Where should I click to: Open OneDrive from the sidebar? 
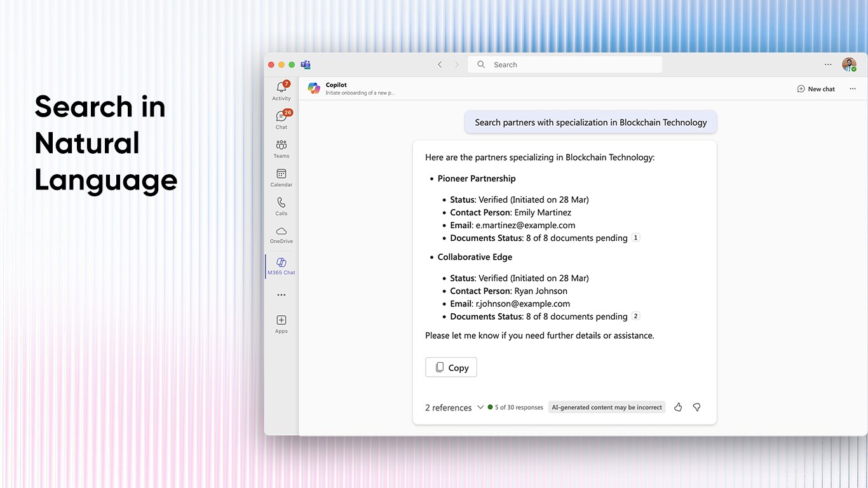(x=281, y=234)
